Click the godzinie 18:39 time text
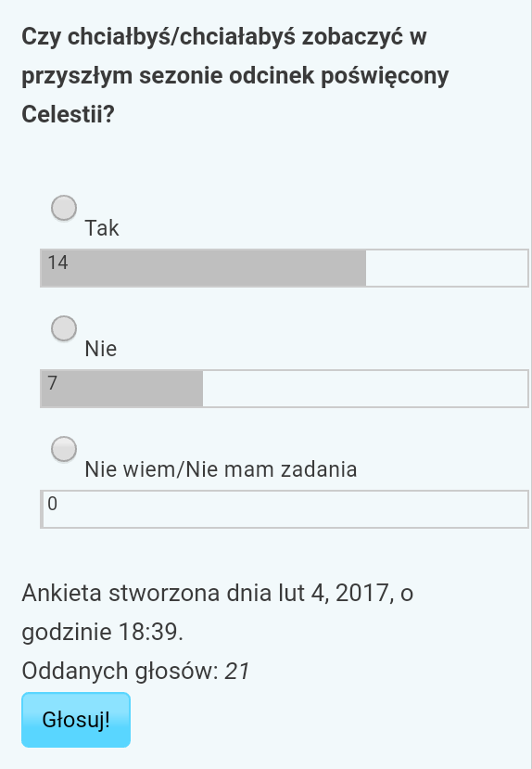Screen dimensions: 532x769 pos(102,632)
